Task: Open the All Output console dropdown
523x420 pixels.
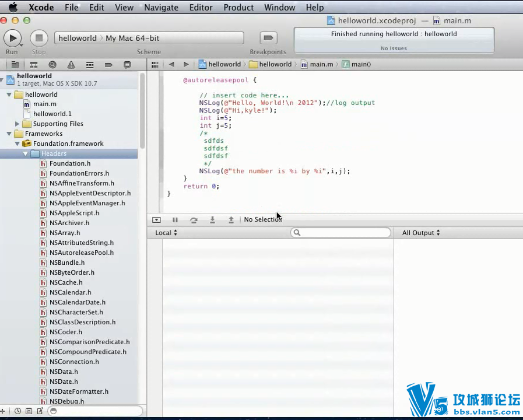Action: [421, 233]
